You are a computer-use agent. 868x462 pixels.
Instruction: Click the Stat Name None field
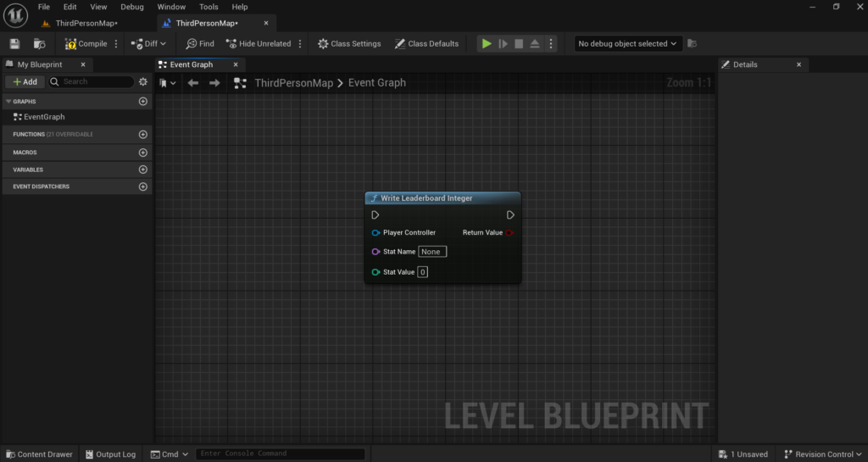click(x=432, y=252)
